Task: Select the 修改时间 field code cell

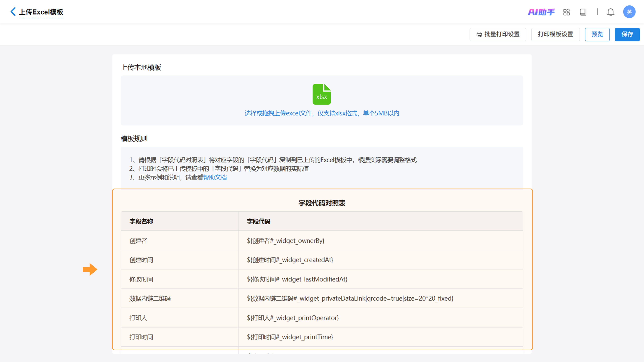Action: coord(297,279)
